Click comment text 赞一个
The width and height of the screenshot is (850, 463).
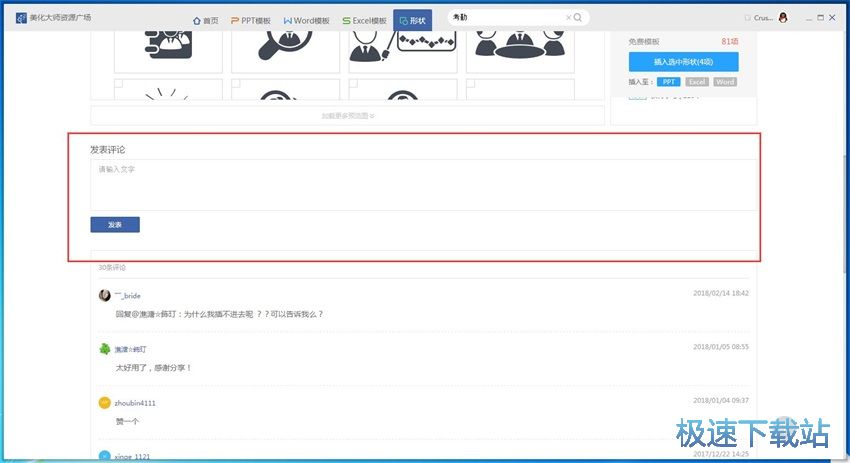pyautogui.click(x=127, y=421)
